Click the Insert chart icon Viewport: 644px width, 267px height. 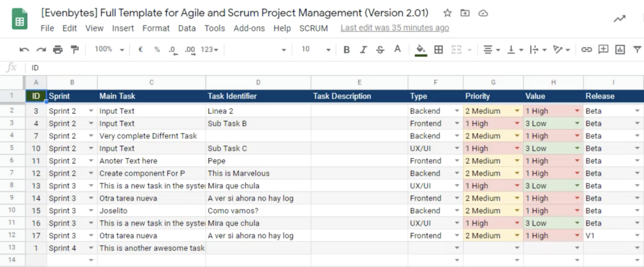[620, 49]
